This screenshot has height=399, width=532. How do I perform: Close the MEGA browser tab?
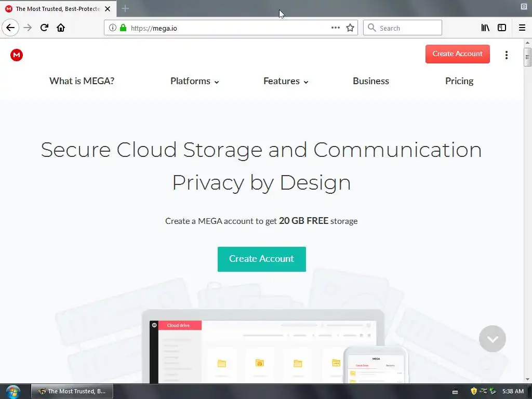pos(108,9)
